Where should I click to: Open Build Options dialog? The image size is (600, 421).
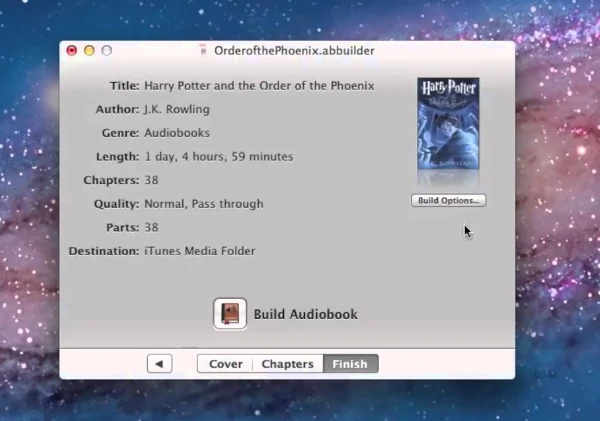point(448,201)
